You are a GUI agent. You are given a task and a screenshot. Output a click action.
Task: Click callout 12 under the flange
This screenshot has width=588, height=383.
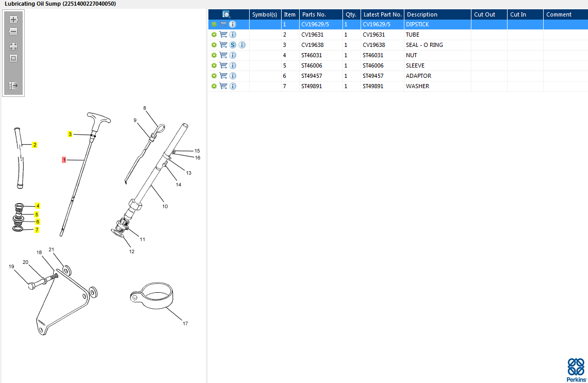coord(132,252)
